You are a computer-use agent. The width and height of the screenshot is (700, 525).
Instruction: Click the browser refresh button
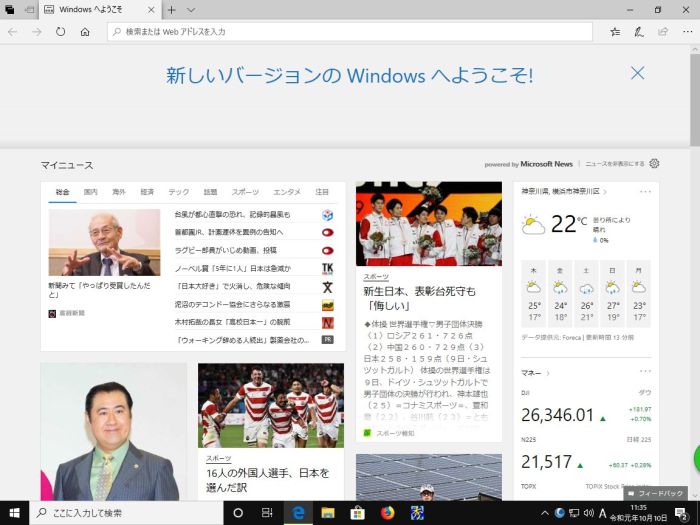tap(61, 32)
